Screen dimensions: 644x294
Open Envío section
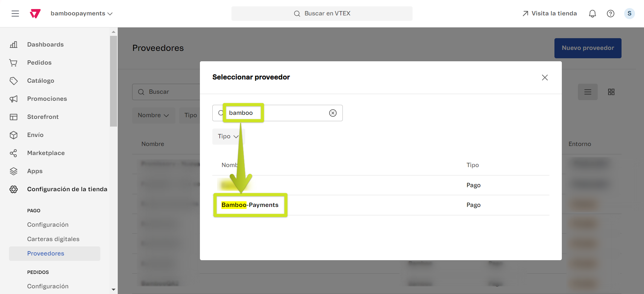[35, 135]
